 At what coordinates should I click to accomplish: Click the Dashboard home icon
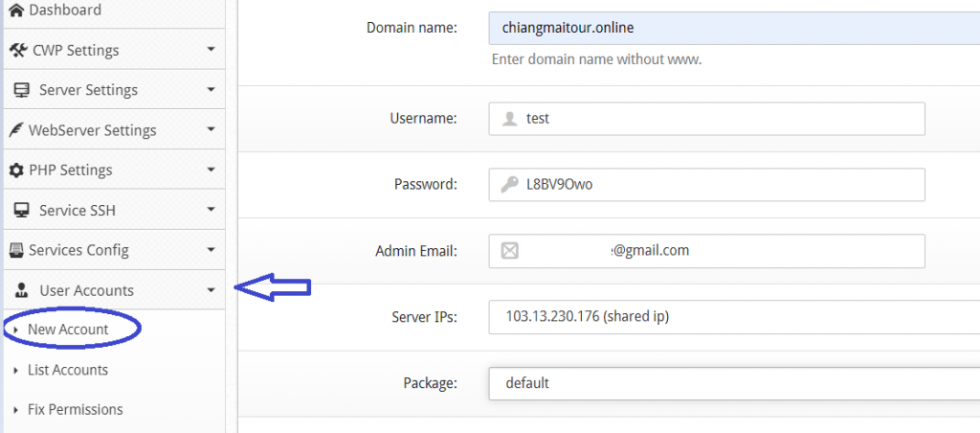[x=14, y=10]
